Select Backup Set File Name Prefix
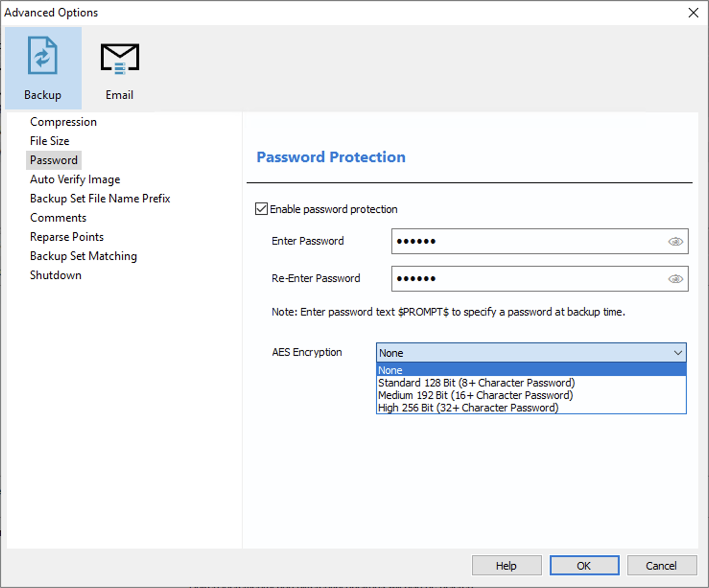 click(100, 199)
